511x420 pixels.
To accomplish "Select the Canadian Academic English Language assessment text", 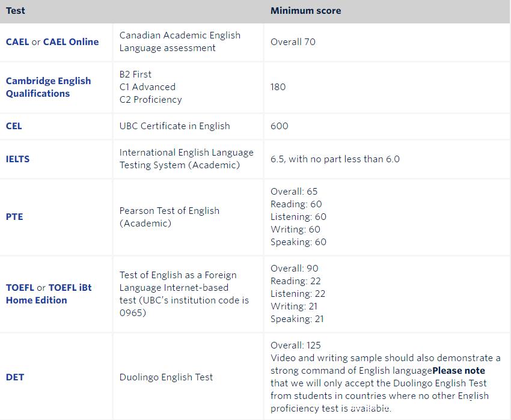I will 180,41.
